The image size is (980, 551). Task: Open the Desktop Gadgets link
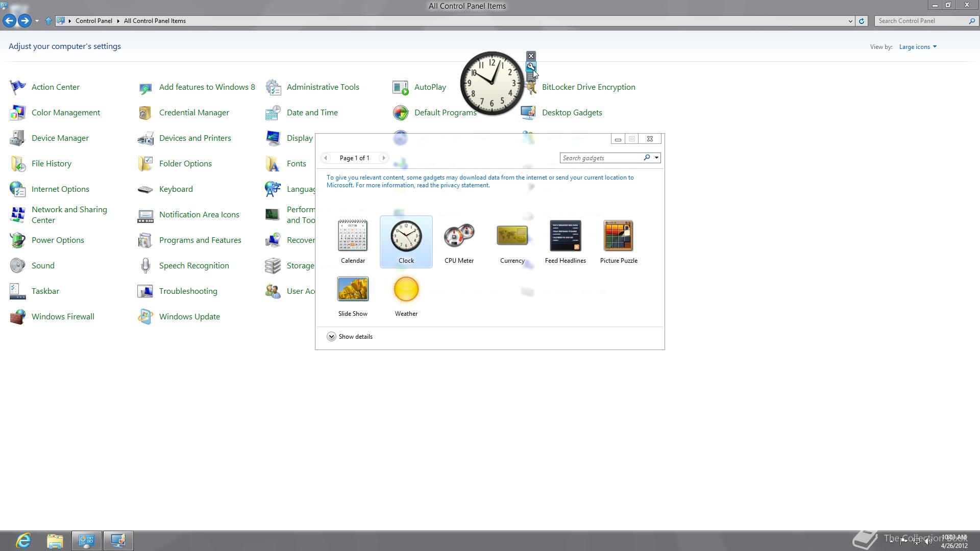tap(572, 113)
